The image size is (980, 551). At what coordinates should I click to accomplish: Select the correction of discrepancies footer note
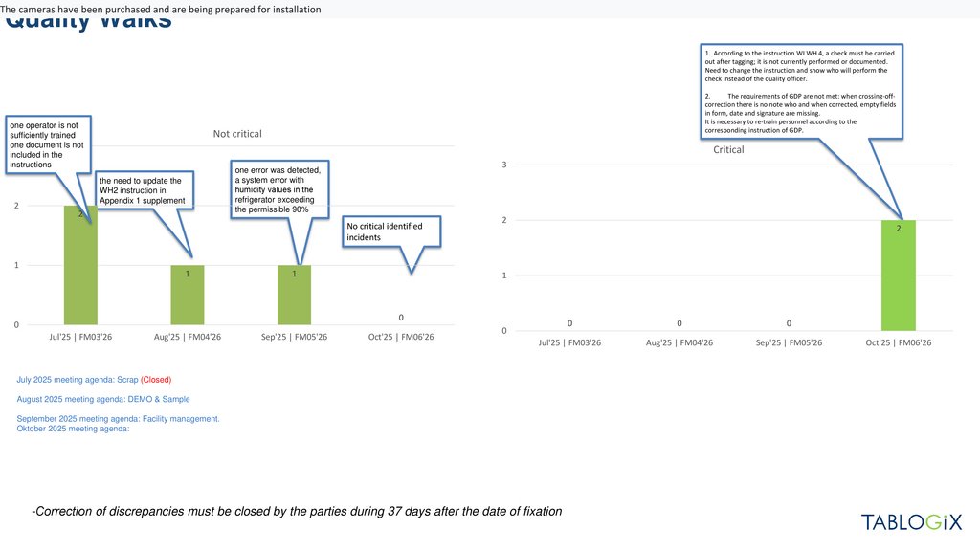coord(297,512)
